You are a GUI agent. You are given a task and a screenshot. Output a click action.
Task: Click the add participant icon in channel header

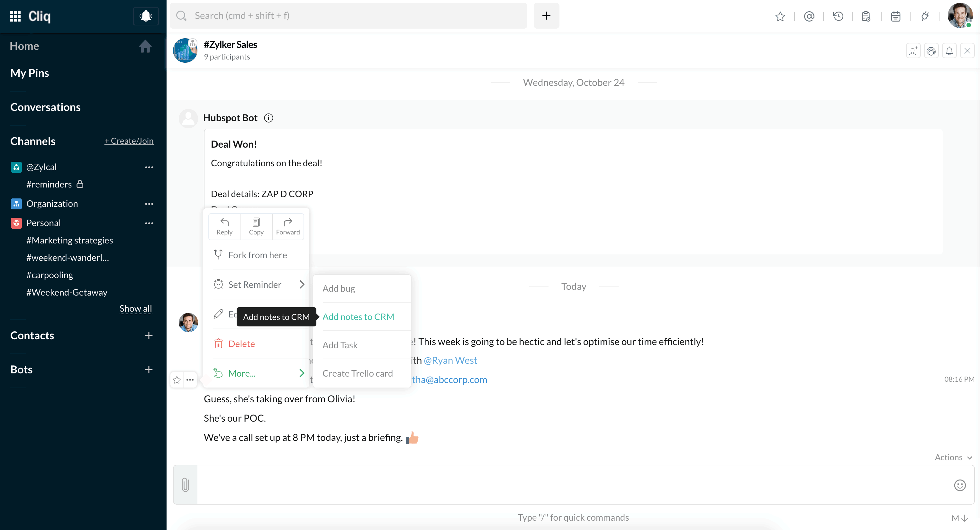(x=913, y=50)
